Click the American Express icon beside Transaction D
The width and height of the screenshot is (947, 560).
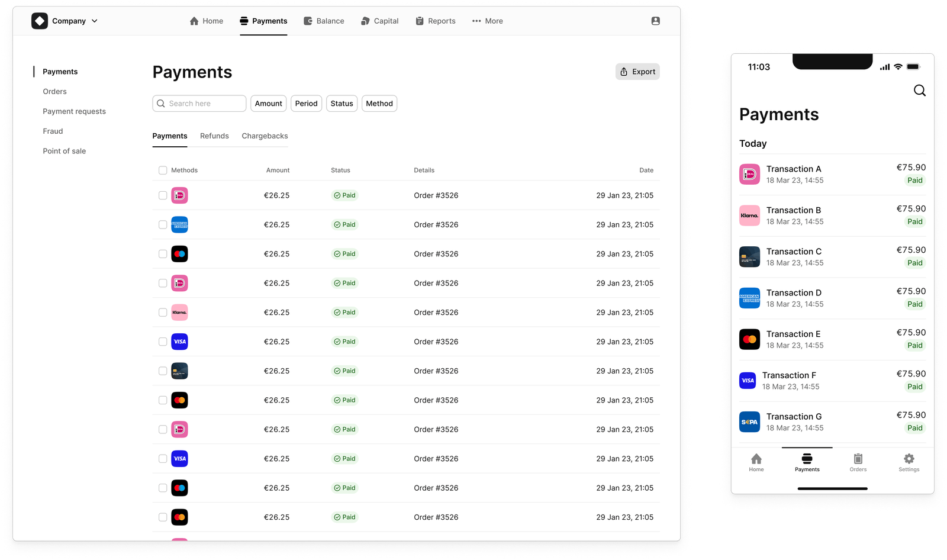(749, 298)
